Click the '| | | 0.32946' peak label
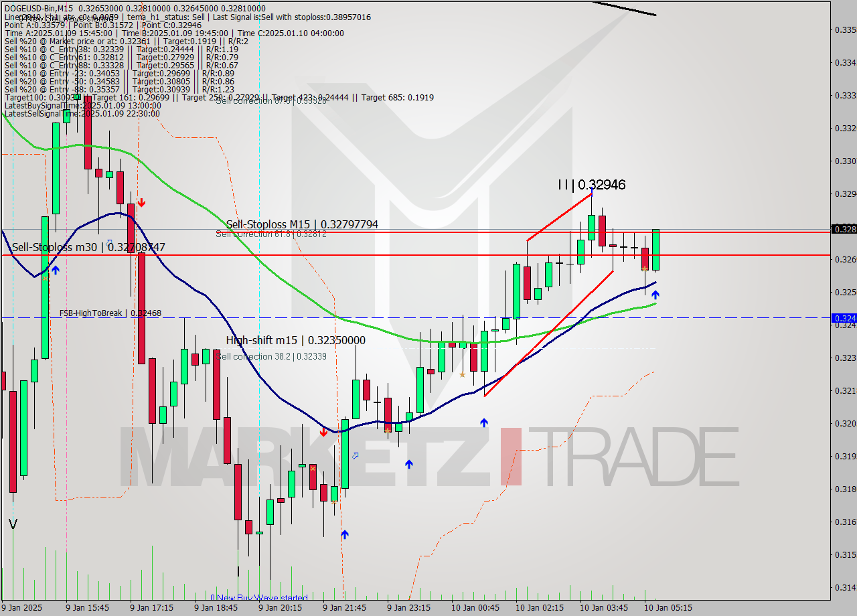The height and width of the screenshot is (616, 857). (x=592, y=185)
